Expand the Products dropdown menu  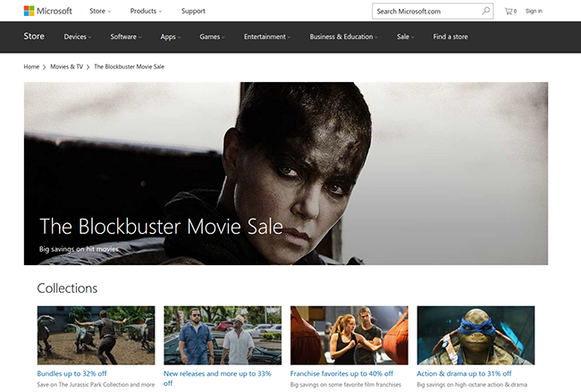[x=146, y=11]
